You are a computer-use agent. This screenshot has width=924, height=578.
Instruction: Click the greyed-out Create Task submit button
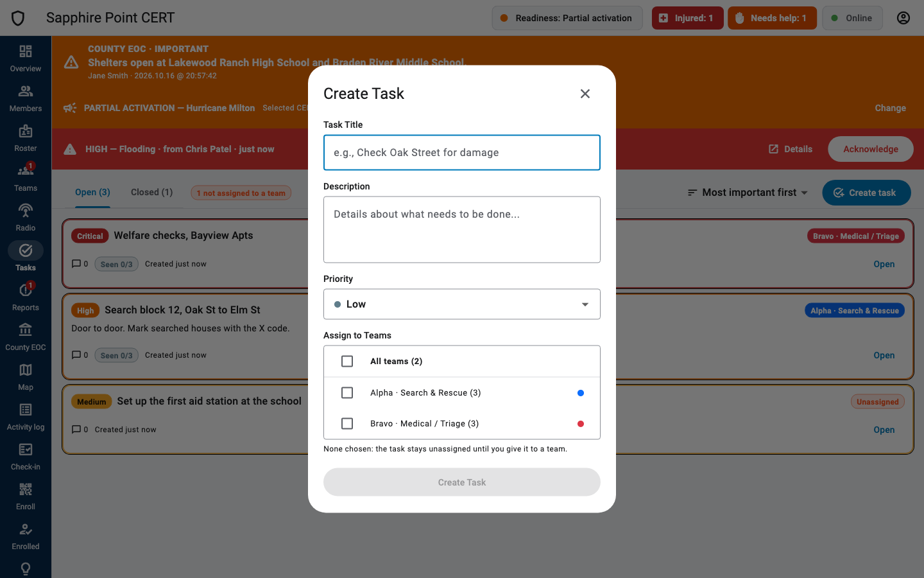[462, 482]
